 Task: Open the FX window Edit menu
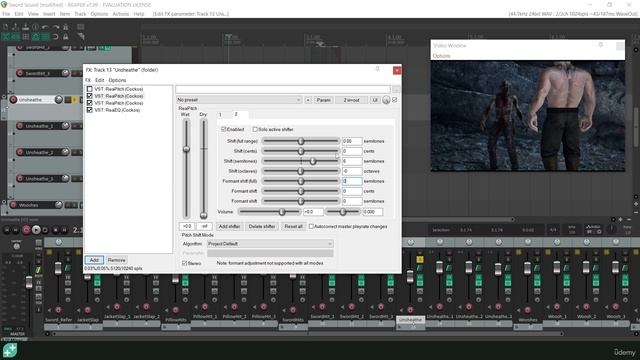[100, 80]
